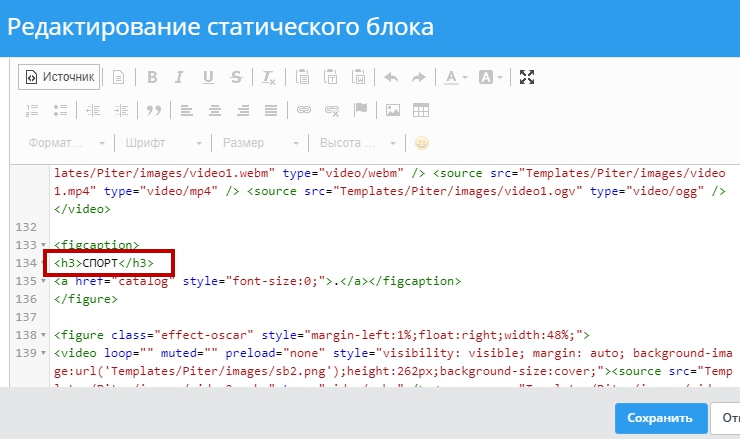
Task: Open the Шрифт font dropdown
Action: coord(164,143)
